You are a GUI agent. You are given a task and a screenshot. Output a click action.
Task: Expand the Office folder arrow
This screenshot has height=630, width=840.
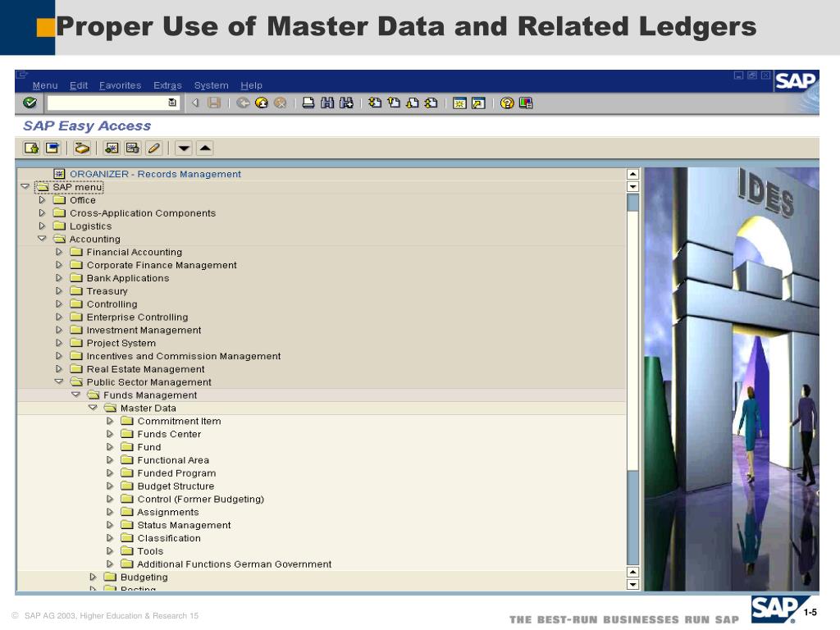43,200
